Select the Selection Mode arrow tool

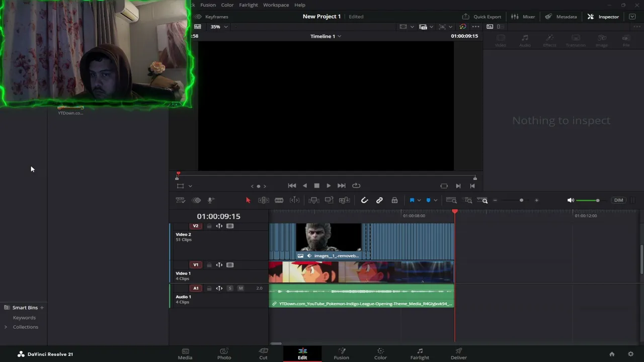tap(248, 200)
